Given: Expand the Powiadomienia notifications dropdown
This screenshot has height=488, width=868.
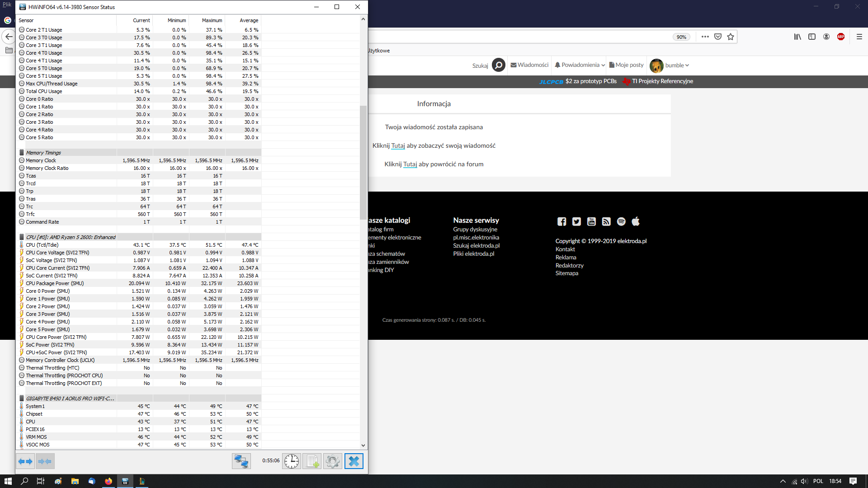Looking at the screenshot, I should (580, 65).
